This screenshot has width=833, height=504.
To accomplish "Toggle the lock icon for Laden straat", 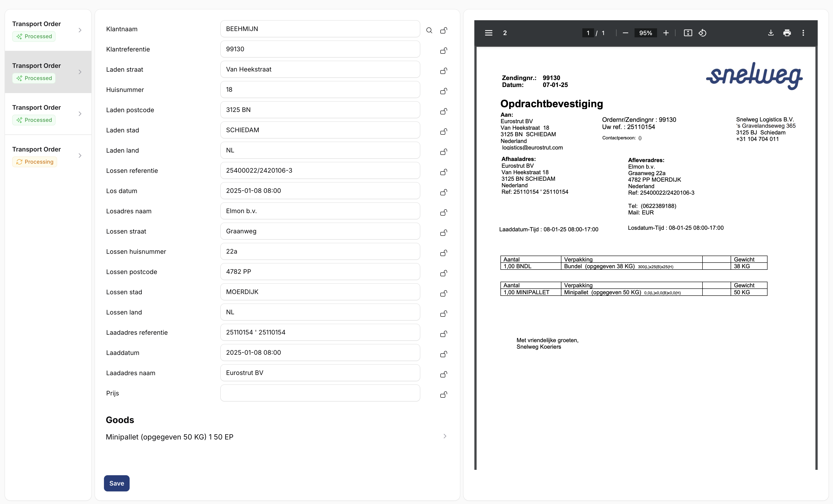I will coord(444,71).
